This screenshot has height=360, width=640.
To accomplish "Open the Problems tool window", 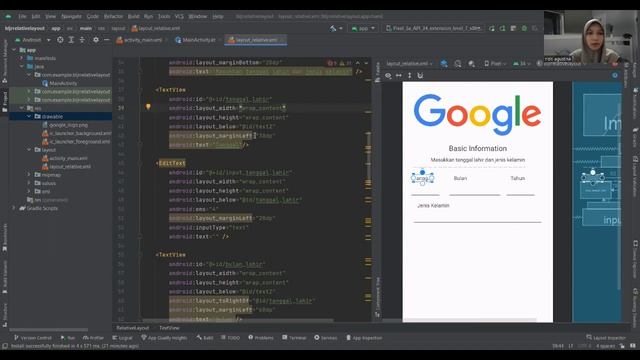I will click(261, 338).
